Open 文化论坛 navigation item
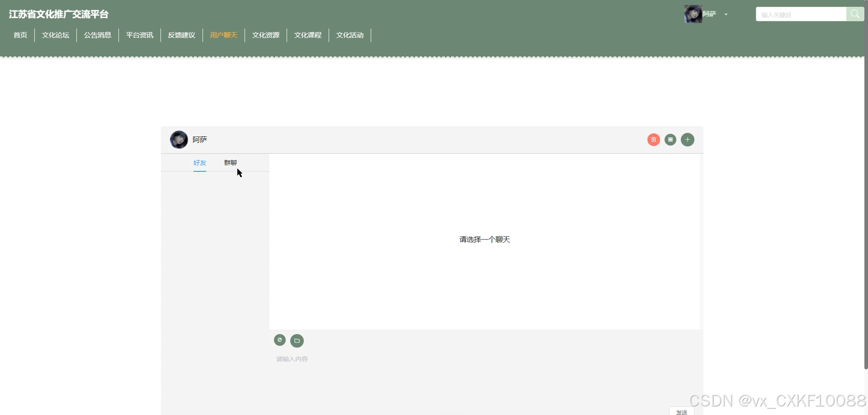 coord(56,35)
